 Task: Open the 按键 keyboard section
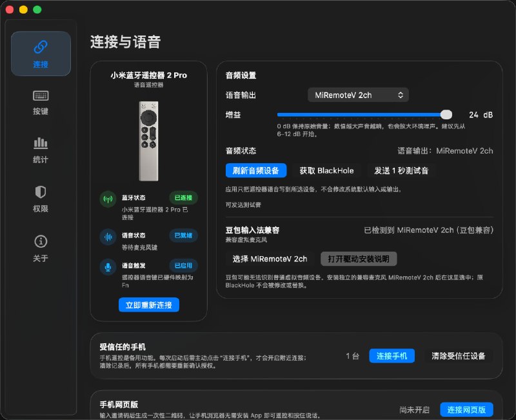click(x=41, y=103)
